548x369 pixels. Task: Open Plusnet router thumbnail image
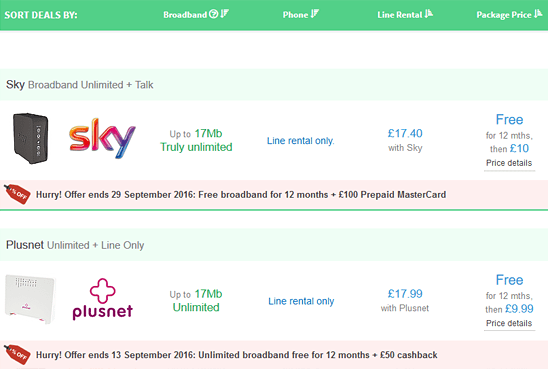click(30, 299)
